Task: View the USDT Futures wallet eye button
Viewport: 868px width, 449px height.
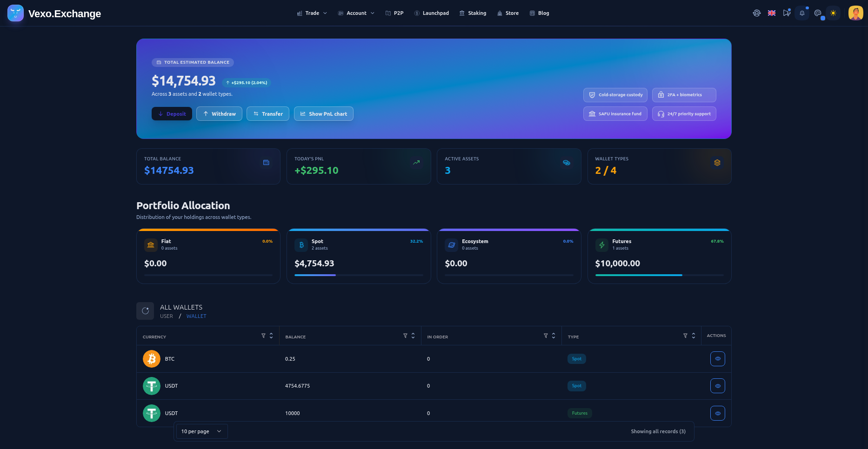Action: 718,413
